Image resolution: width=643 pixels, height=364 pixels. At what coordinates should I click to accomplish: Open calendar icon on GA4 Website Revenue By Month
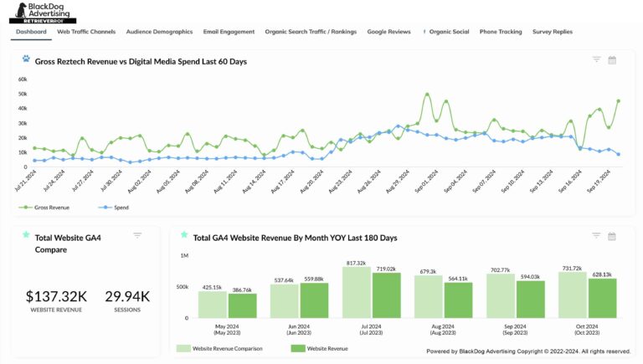(612, 237)
